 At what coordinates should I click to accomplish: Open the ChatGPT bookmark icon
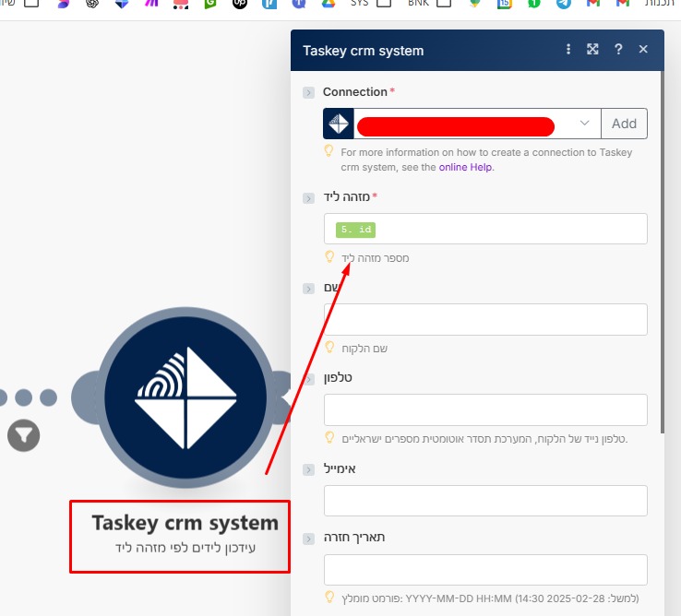point(91,5)
